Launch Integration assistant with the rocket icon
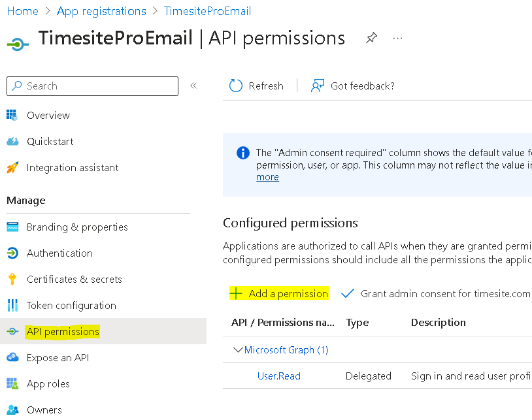 click(13, 167)
